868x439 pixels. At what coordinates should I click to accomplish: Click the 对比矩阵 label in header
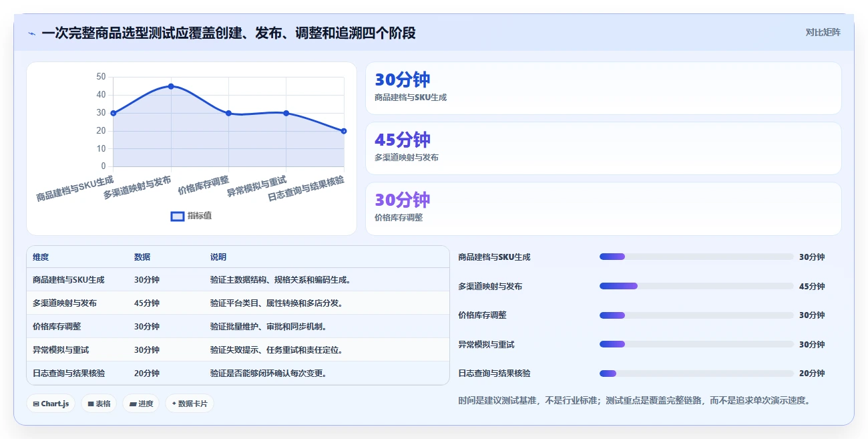pyautogui.click(x=823, y=32)
